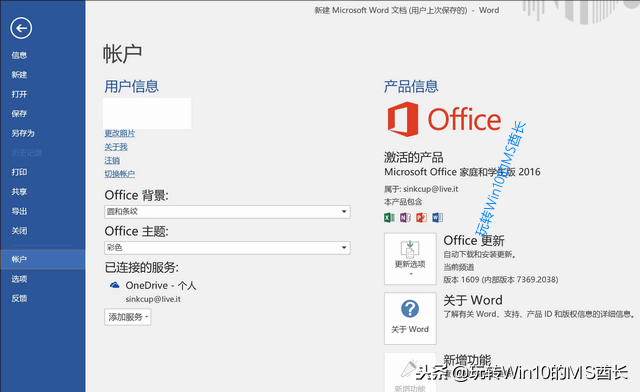Image resolution: width=640 pixels, height=392 pixels.
Task: Click the 关于 Word button
Action: [x=410, y=318]
